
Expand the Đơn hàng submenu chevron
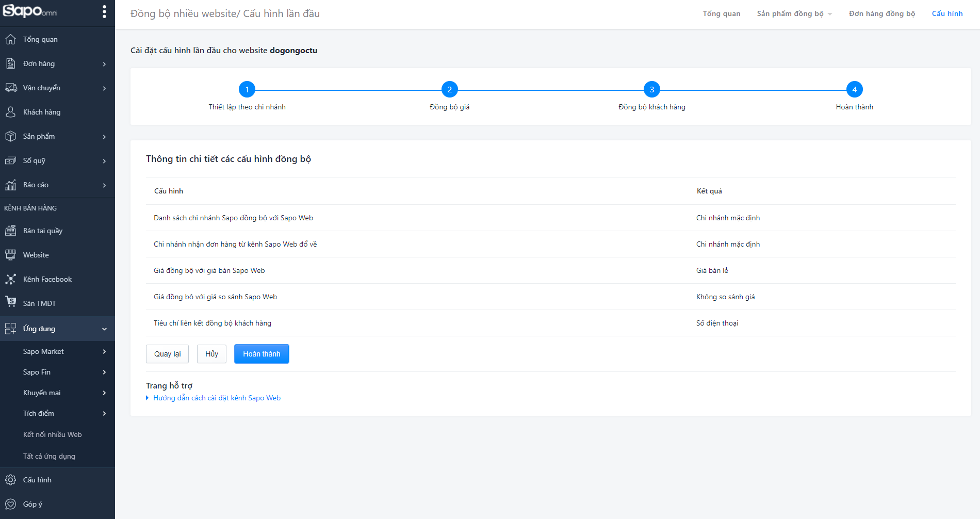(105, 64)
